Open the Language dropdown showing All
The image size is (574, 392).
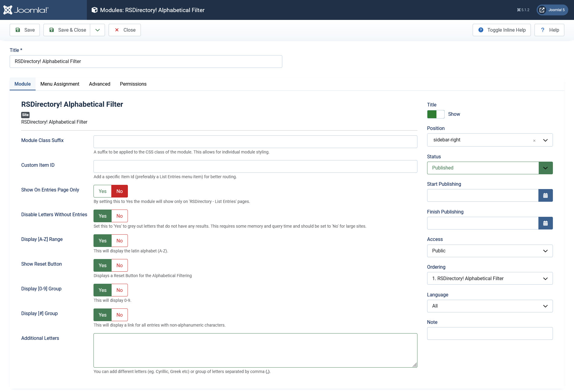tap(490, 306)
